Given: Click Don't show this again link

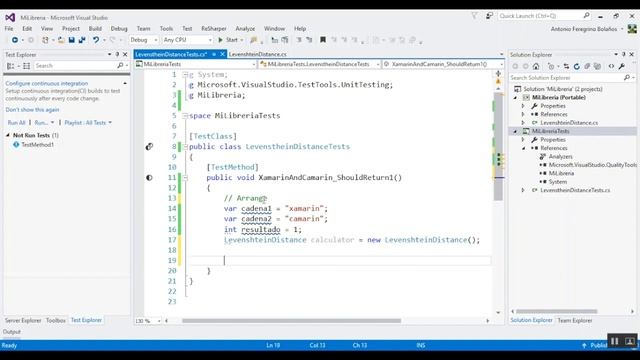Looking at the screenshot, I should coord(32,109).
